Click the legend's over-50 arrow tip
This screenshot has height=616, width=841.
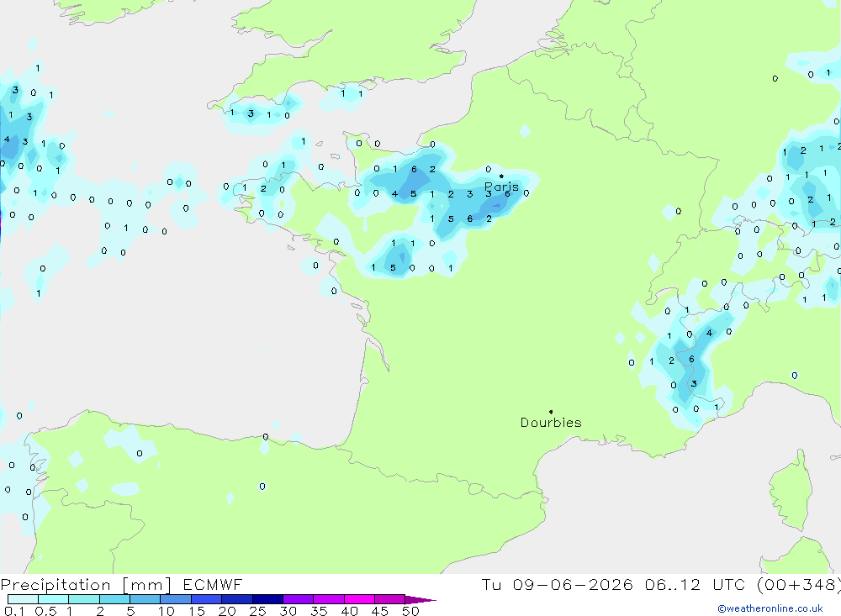click(x=420, y=600)
